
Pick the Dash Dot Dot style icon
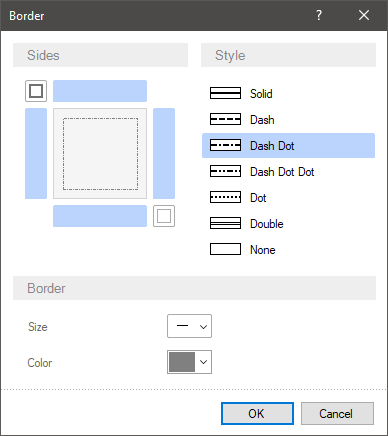tap(225, 171)
